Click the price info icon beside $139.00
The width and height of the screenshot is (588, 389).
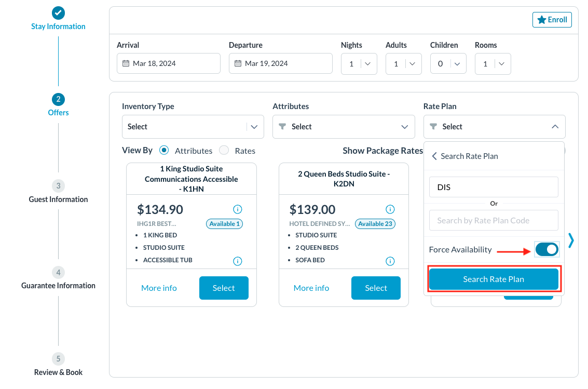coord(390,209)
